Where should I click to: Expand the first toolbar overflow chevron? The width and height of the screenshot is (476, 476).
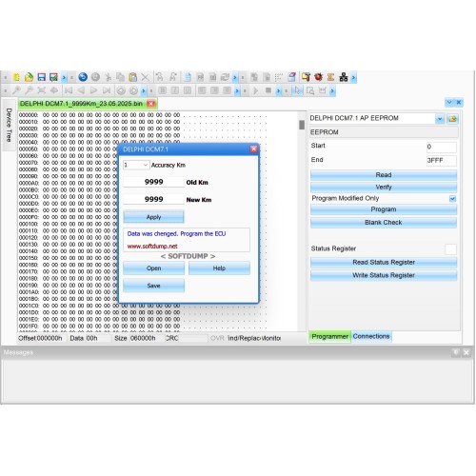[x=64, y=77]
